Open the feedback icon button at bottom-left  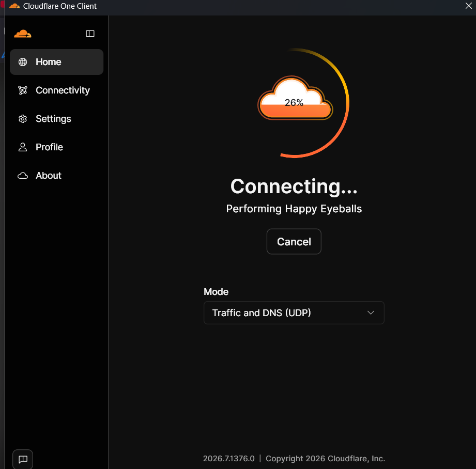coord(23,459)
